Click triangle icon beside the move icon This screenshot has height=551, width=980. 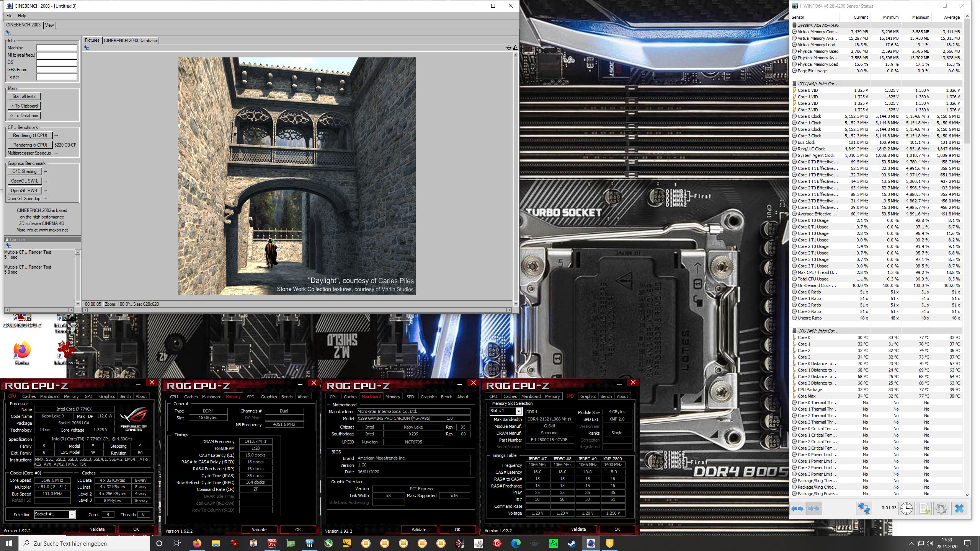515,48
